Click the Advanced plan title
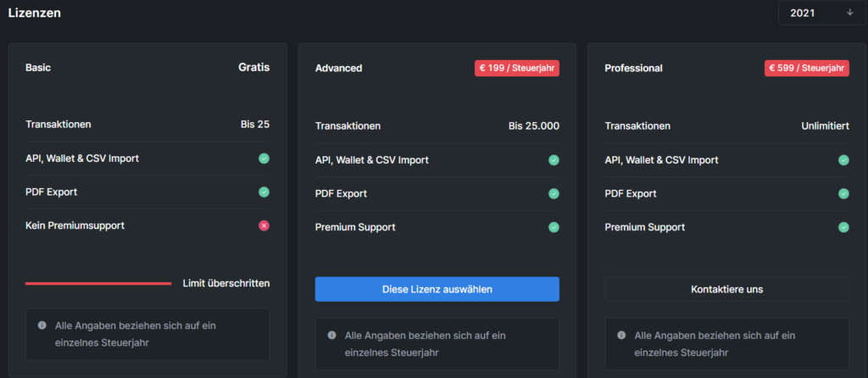868x378 pixels. 339,69
